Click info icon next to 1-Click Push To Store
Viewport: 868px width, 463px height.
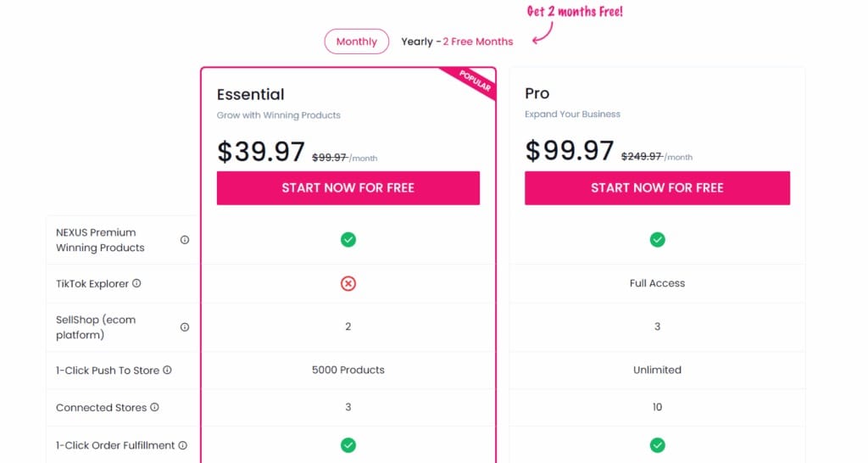tap(167, 370)
